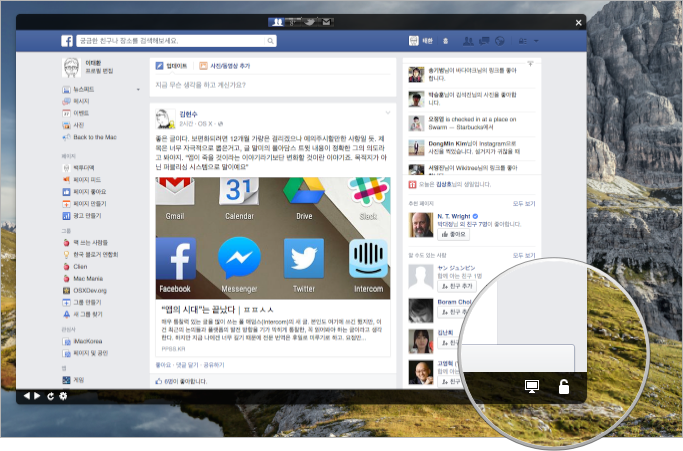The width and height of the screenshot is (683, 451).
Task: Click the search magnifier button
Action: [x=270, y=41]
